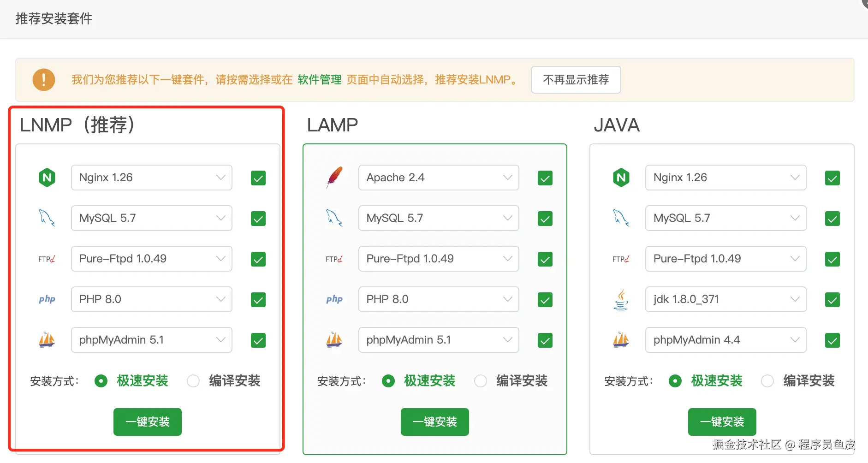Open Pure-Ftpd 1.0.49 dropdown in JAVA

pyautogui.click(x=726, y=259)
